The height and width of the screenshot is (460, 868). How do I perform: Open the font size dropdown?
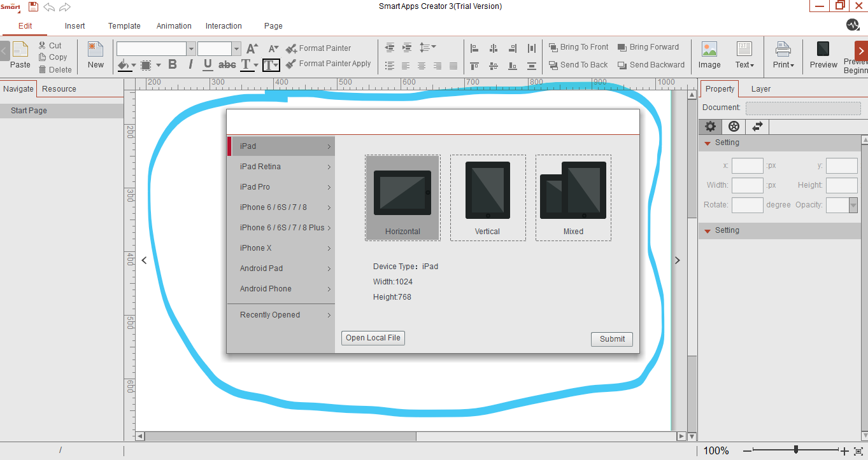pyautogui.click(x=236, y=49)
